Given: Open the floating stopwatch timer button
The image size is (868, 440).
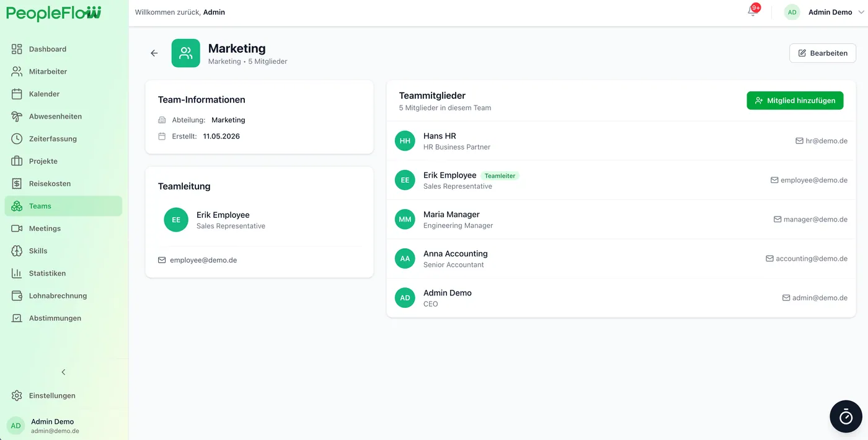Looking at the screenshot, I should (x=846, y=416).
